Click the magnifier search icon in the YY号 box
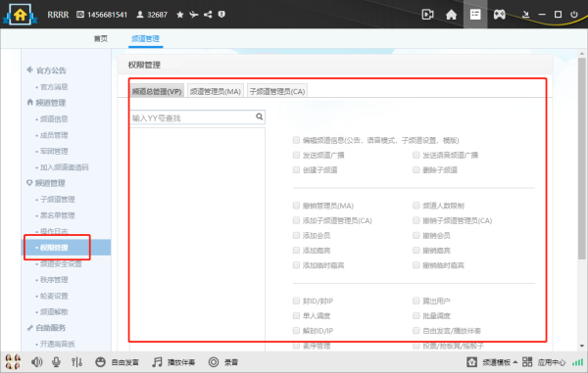 (259, 117)
